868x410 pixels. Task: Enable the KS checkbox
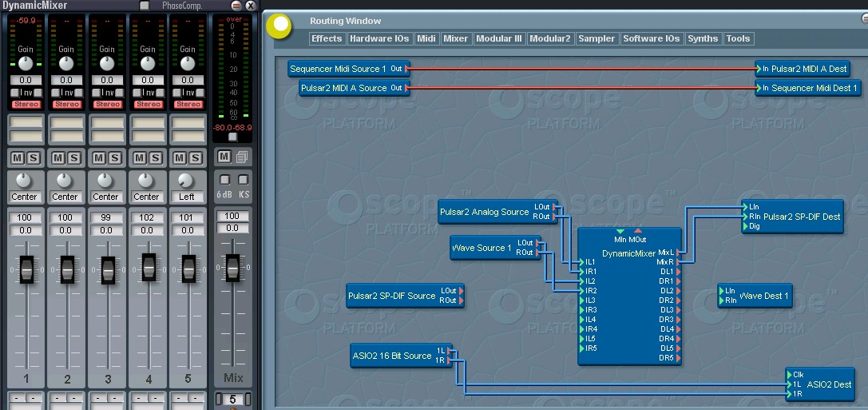click(243, 180)
